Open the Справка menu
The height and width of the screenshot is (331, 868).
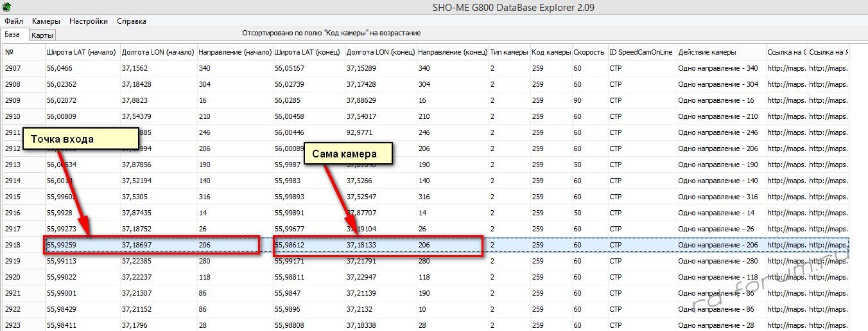click(x=132, y=21)
